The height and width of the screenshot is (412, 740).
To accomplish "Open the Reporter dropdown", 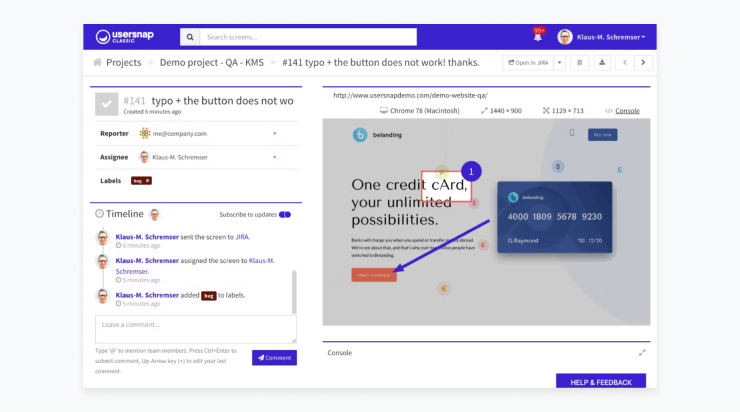I will point(275,133).
